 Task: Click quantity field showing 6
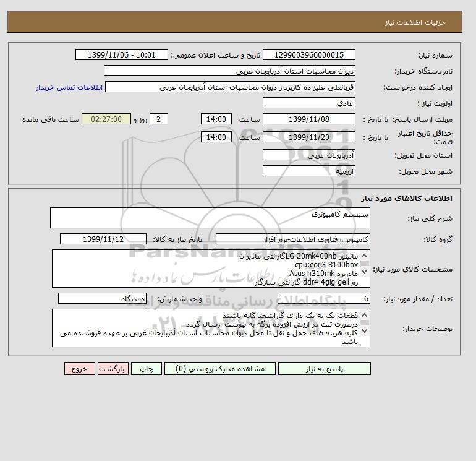point(323,299)
